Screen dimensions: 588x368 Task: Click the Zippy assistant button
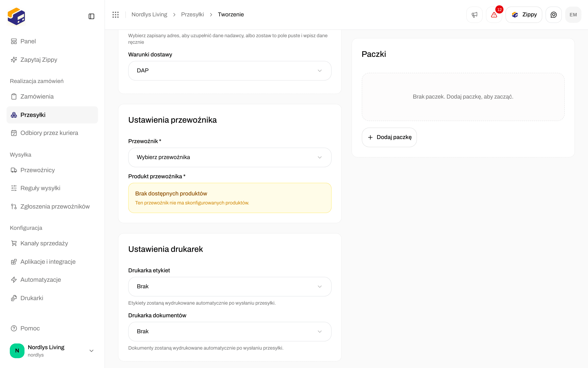coord(524,15)
